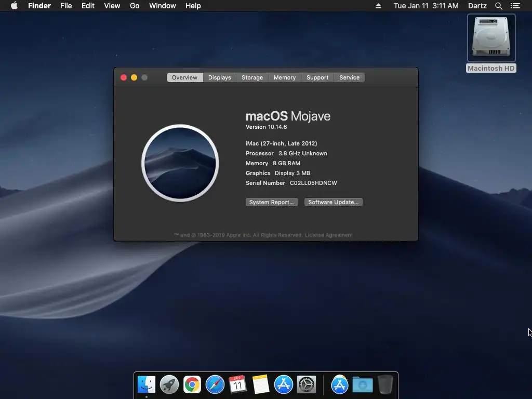This screenshot has height=399, width=532.
Task: Click the date and time in menu bar
Action: point(426,6)
